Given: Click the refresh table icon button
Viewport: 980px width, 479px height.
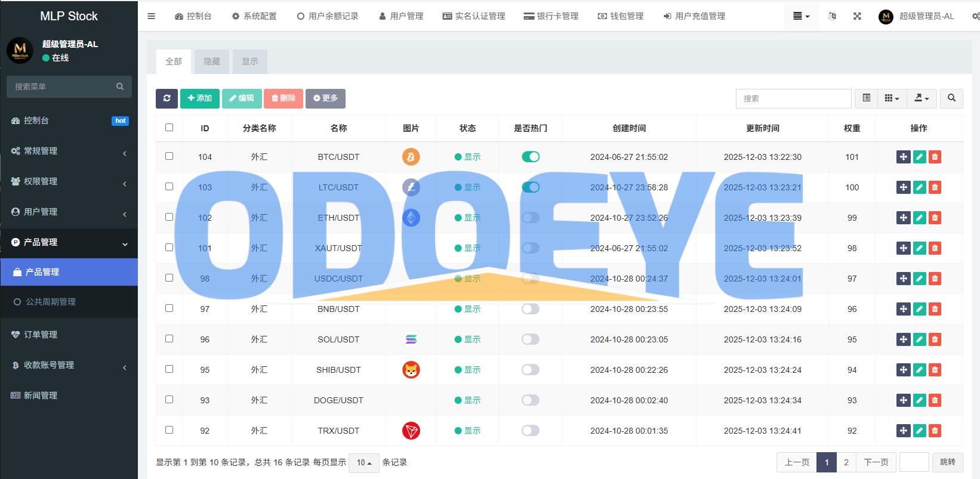Looking at the screenshot, I should pyautogui.click(x=167, y=98).
